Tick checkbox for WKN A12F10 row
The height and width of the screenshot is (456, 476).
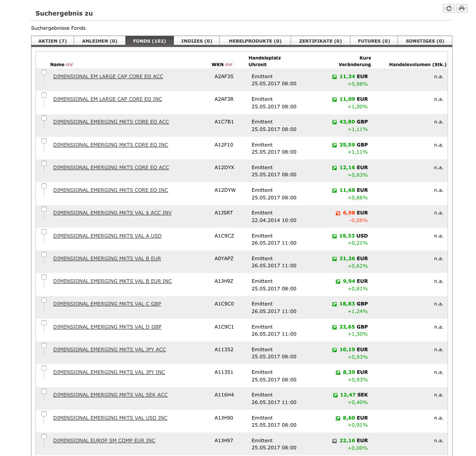44,141
